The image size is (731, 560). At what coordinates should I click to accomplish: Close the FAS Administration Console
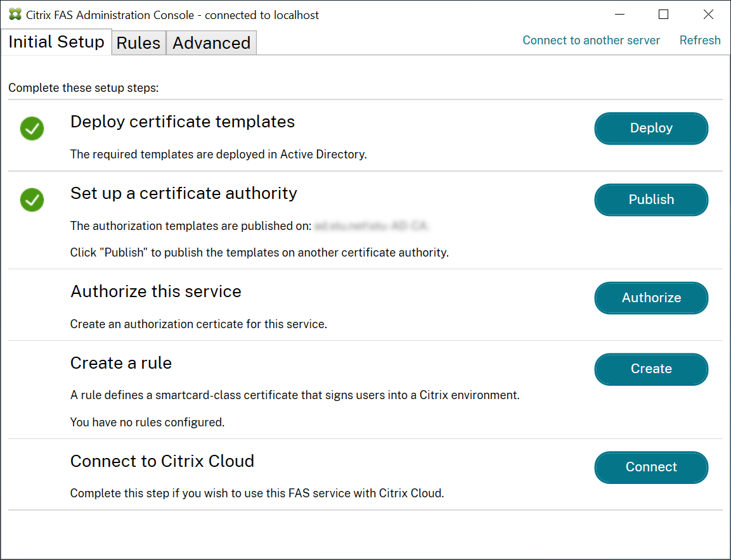pos(708,14)
